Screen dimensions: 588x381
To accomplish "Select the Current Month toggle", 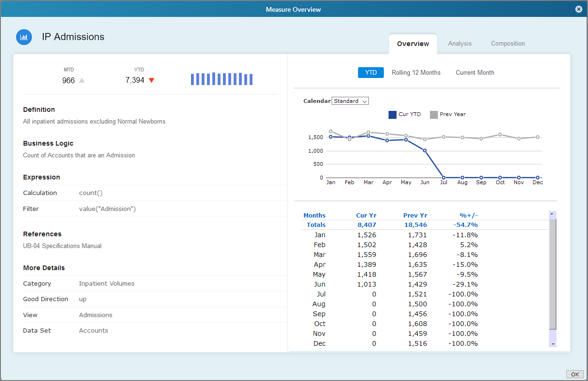I will (475, 72).
